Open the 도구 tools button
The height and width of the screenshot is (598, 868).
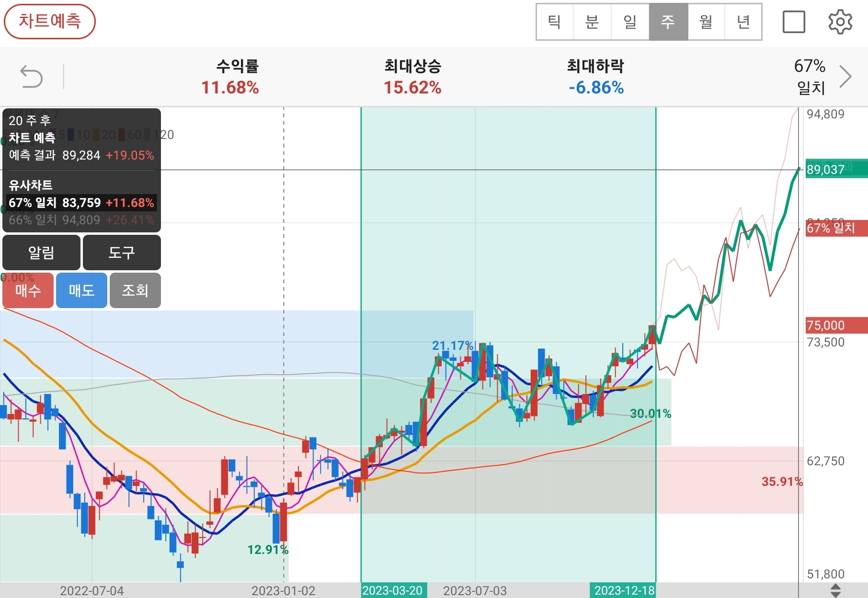(122, 253)
